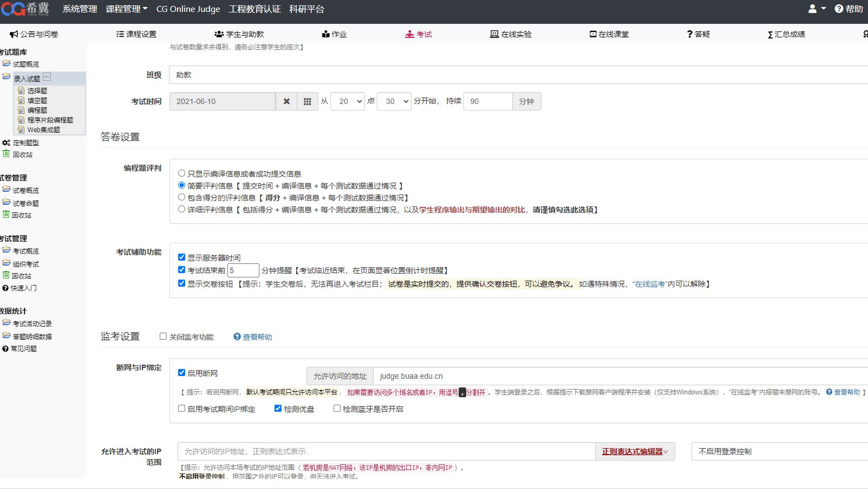The width and height of the screenshot is (868, 492).
Task: Click the 考试 red icon
Action: click(409, 34)
